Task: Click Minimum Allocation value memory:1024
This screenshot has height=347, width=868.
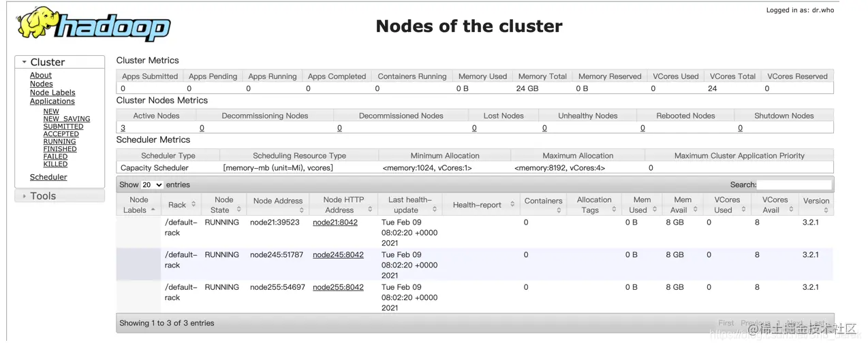Action: pos(427,168)
